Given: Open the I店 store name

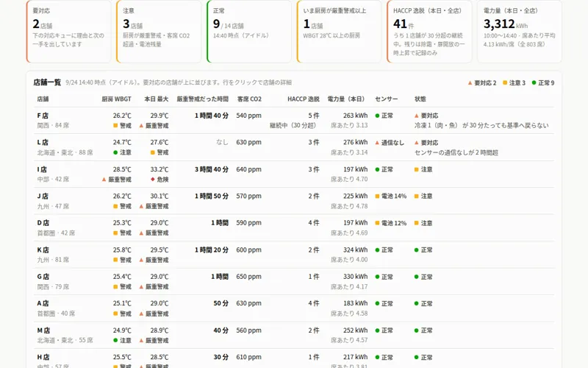Looking at the screenshot, I should (x=42, y=169).
